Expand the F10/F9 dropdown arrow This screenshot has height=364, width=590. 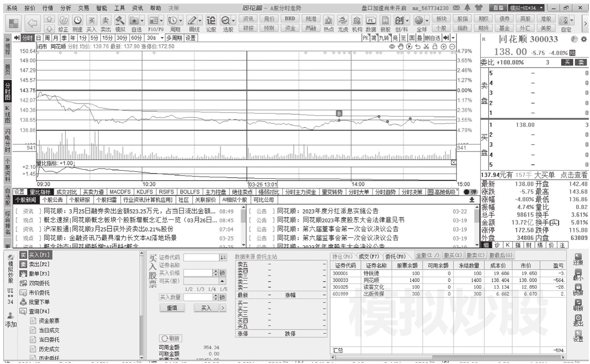click(x=162, y=21)
